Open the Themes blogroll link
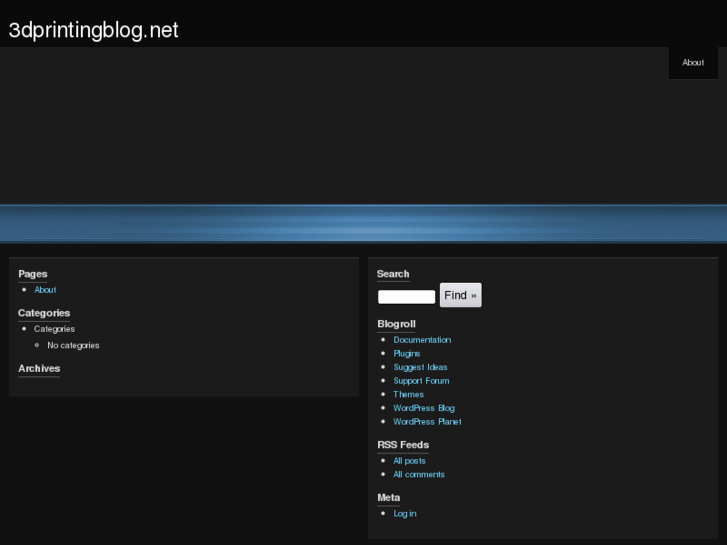The height and width of the screenshot is (545, 727). click(x=408, y=394)
